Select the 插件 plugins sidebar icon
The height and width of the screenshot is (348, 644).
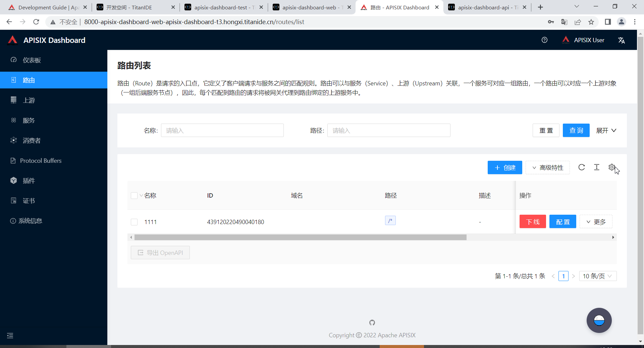[x=13, y=181]
